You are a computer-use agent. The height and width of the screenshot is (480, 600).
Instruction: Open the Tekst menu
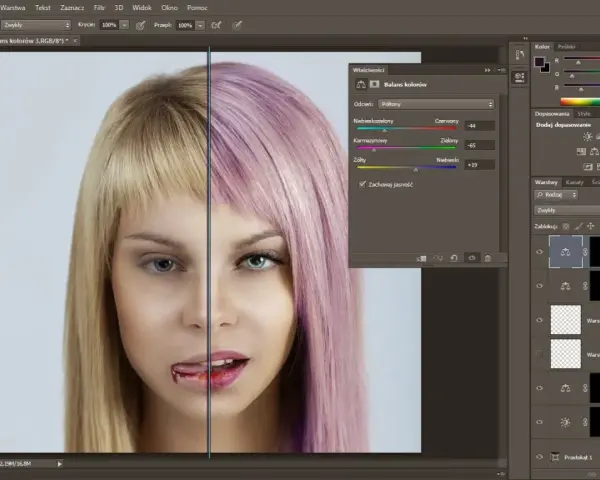coord(43,8)
